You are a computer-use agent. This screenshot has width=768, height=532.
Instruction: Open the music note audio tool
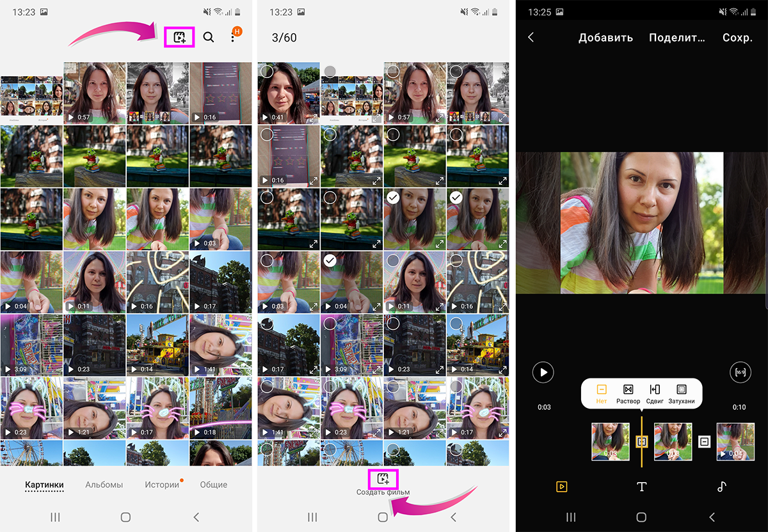pos(721,487)
